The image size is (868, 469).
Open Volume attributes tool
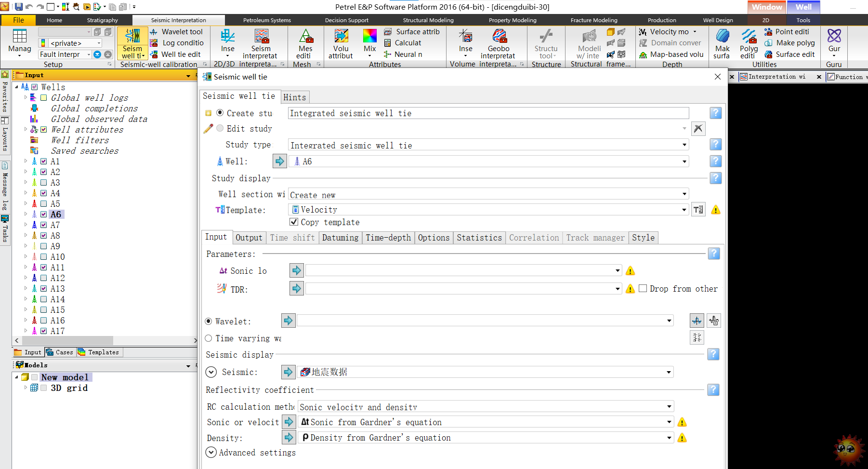[x=341, y=43]
